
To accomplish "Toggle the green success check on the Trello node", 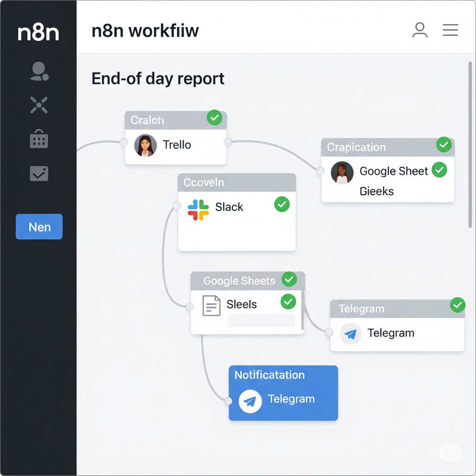I will click(x=214, y=118).
